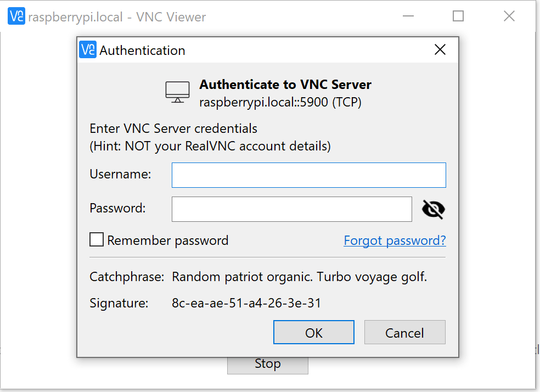Enable the Remember password checkbox

(x=97, y=240)
